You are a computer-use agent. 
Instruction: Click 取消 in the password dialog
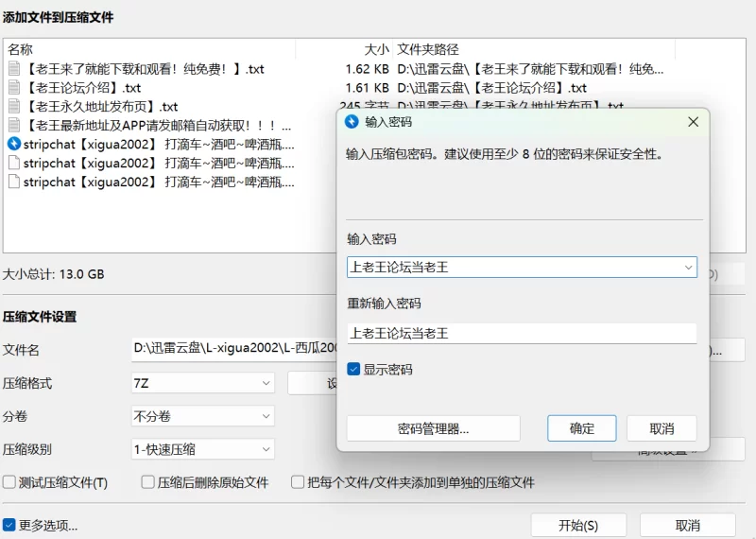[661, 428]
